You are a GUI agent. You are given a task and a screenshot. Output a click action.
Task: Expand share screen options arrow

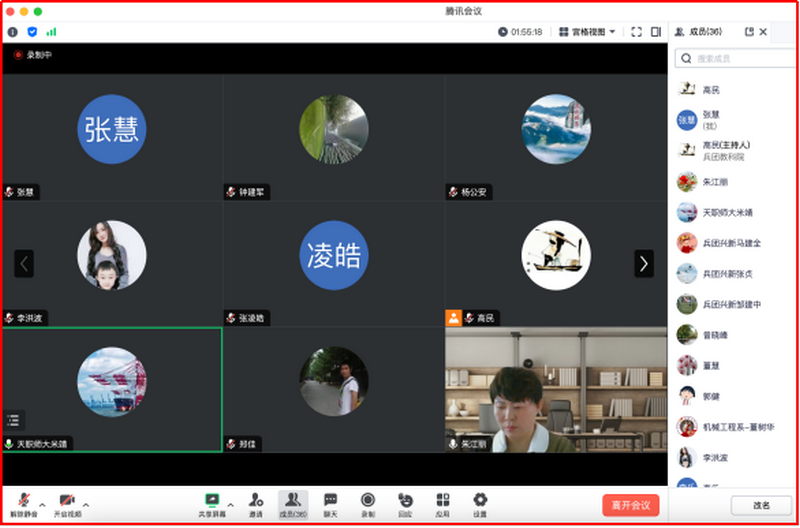pyautogui.click(x=231, y=503)
